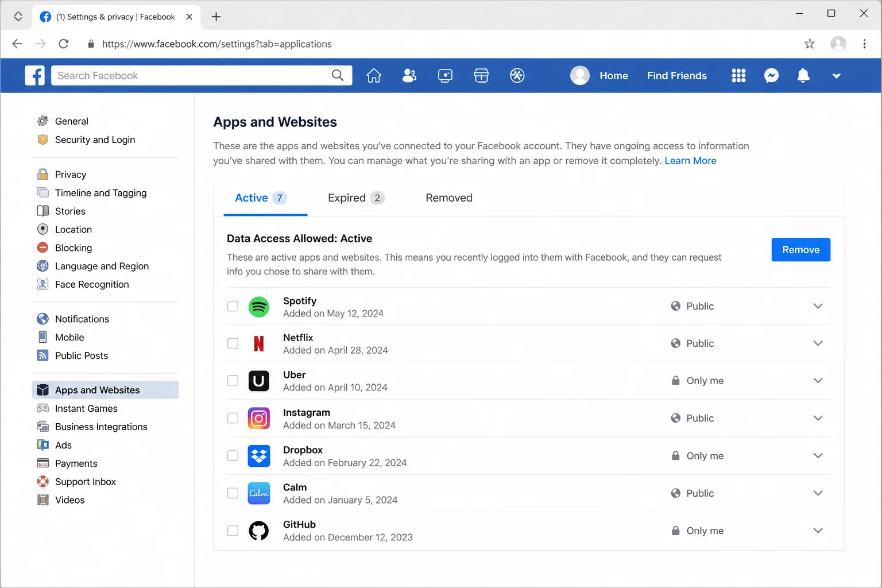The height and width of the screenshot is (588, 882).
Task: Click Home link in navbar
Action: pos(614,75)
